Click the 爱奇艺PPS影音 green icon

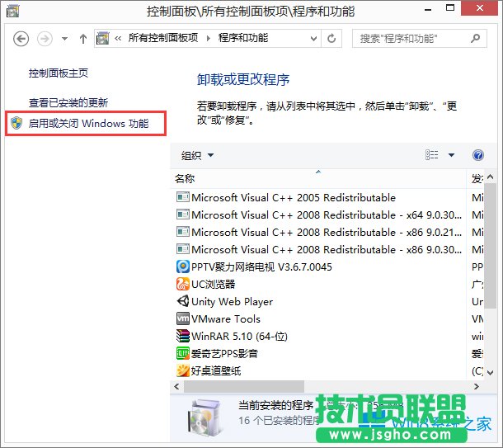[183, 353]
